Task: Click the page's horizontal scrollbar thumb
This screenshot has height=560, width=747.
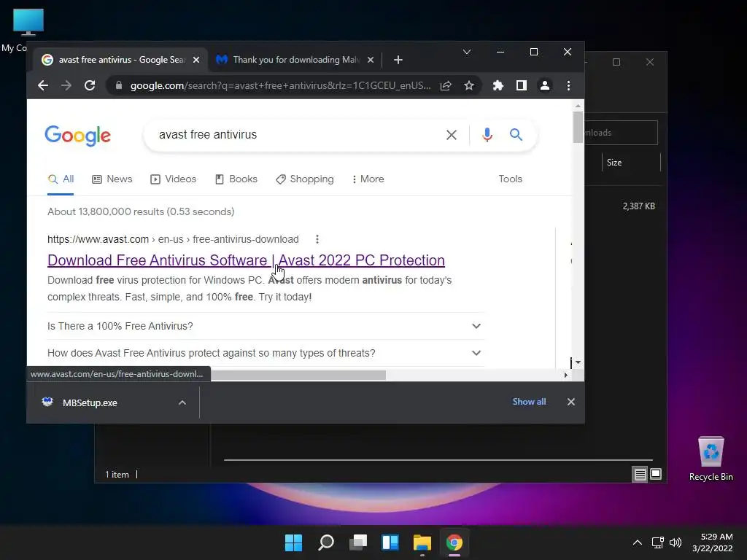Action: (298, 376)
